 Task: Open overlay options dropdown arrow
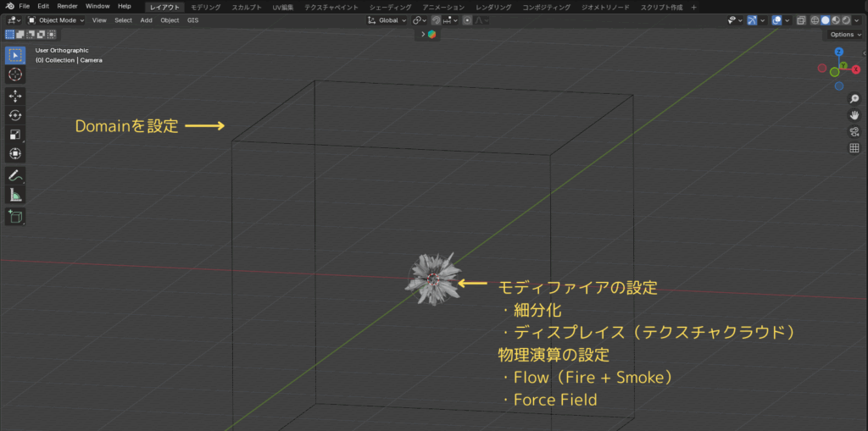point(787,20)
